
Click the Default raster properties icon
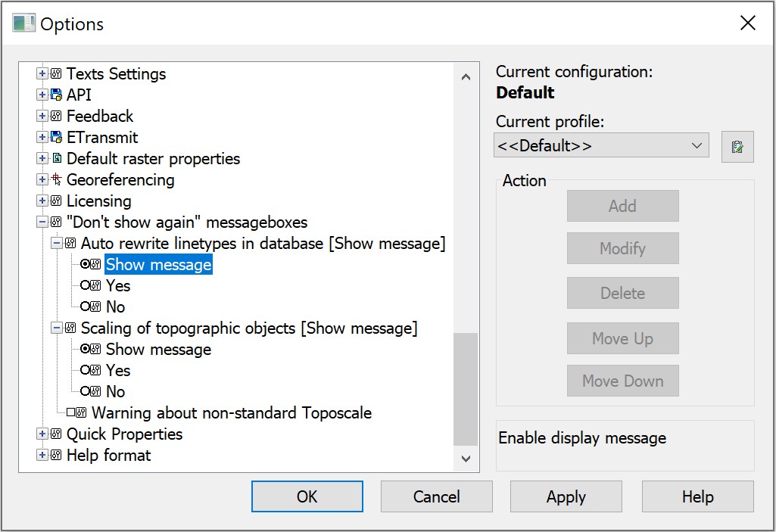[x=56, y=159]
